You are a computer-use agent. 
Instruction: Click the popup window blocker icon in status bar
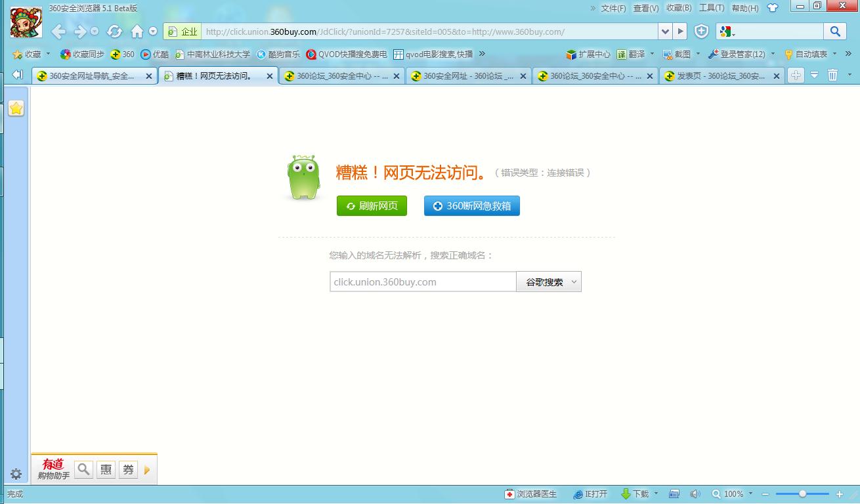(x=674, y=494)
